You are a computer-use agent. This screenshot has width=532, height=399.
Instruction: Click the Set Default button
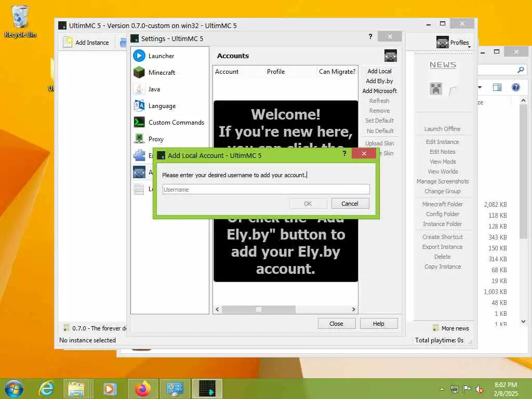379,121
